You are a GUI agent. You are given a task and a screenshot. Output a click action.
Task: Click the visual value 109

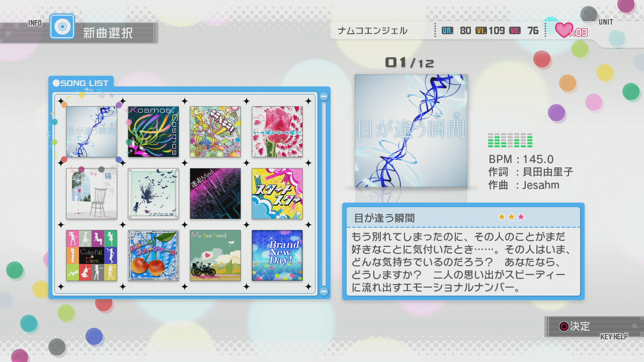[x=497, y=31]
